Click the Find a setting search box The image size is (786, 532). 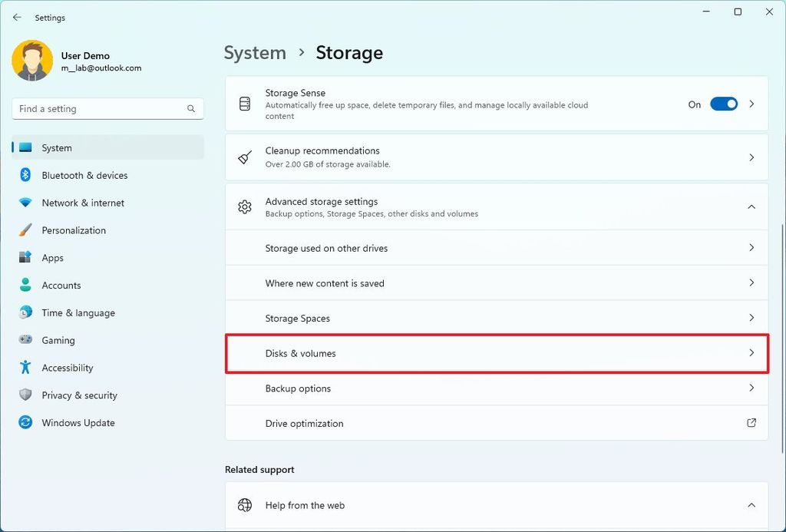click(x=107, y=108)
